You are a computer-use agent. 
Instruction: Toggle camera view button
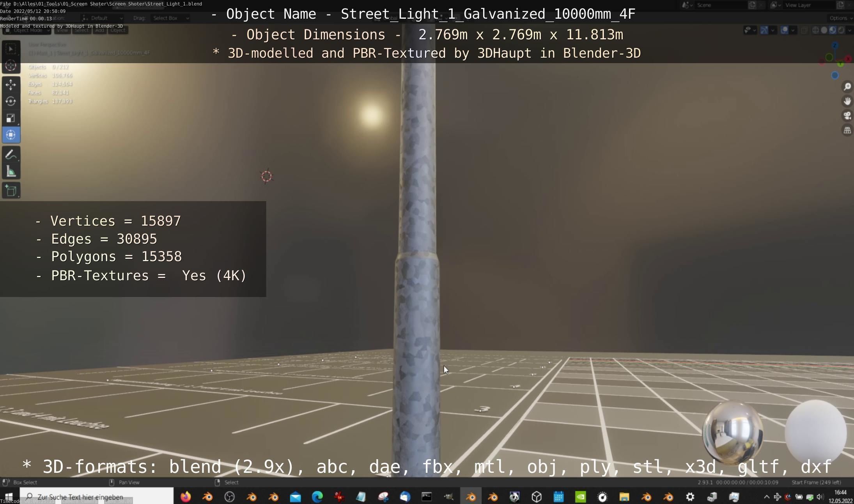pos(847,116)
